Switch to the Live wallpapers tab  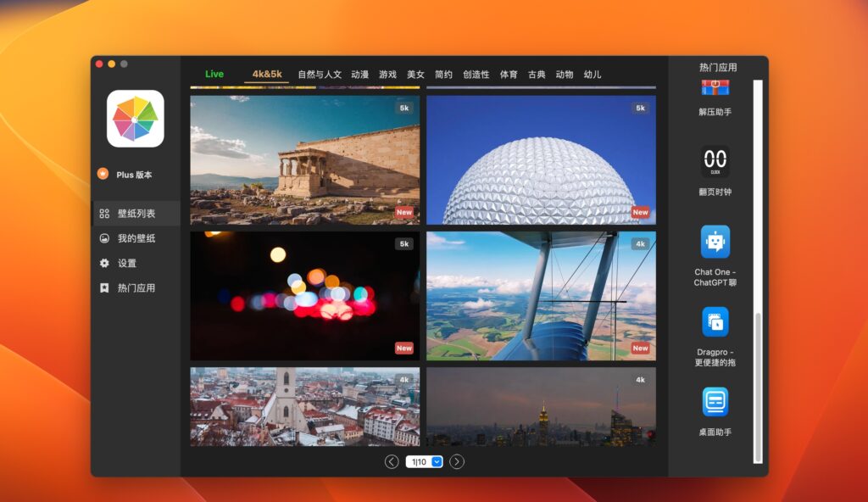214,74
